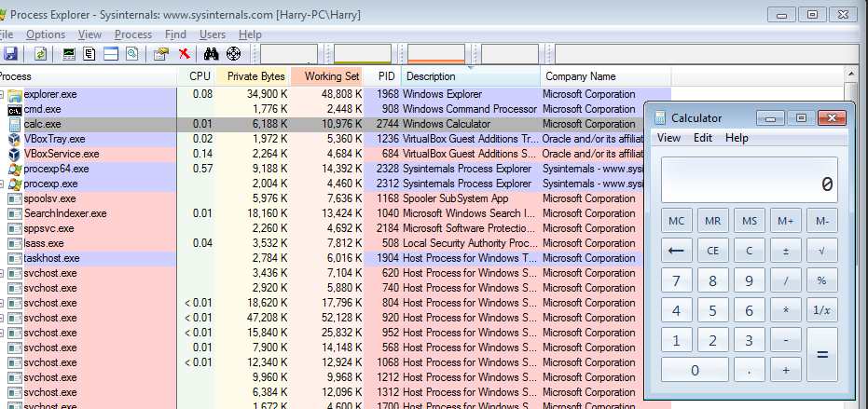
Task: Click the CE button in Calculator
Action: coord(712,251)
